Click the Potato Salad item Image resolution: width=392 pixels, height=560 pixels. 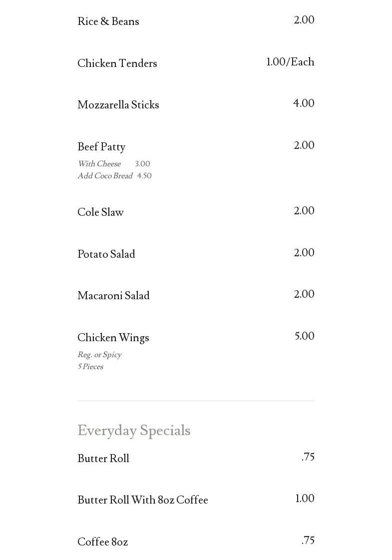click(106, 254)
